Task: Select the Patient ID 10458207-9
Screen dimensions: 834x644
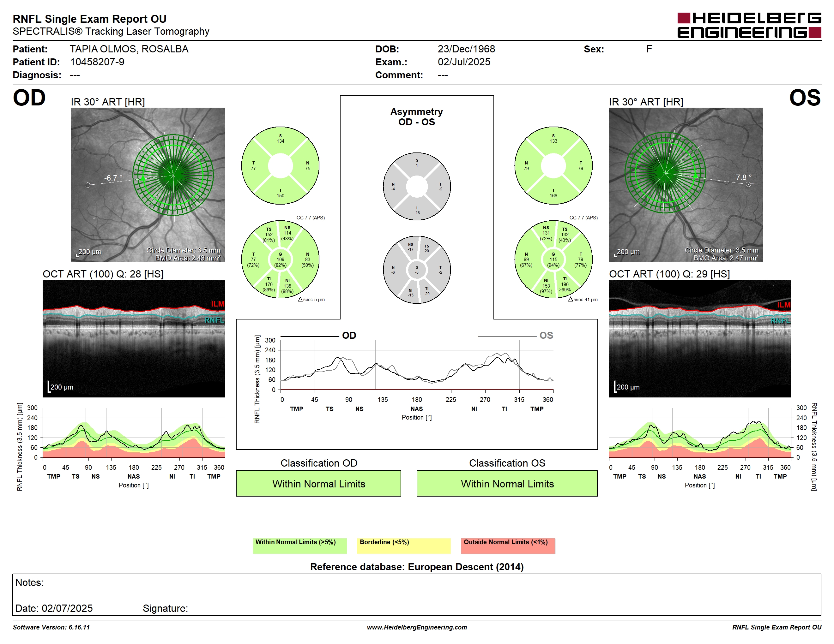Action: coord(97,62)
